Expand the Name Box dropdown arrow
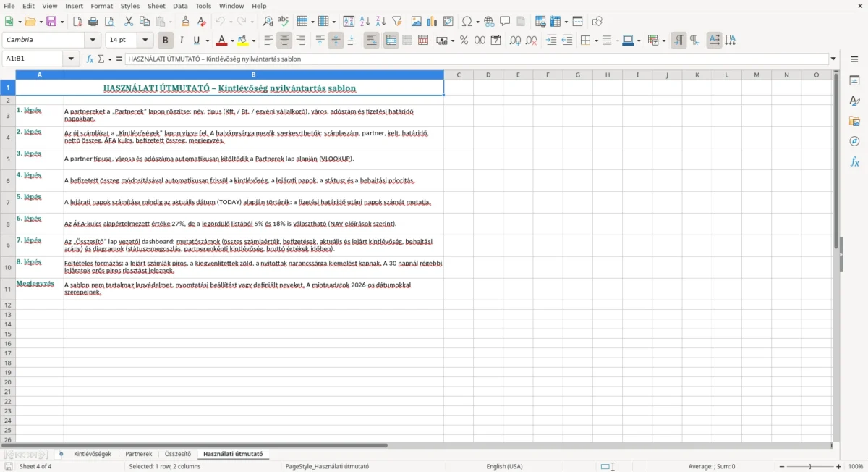Screen dimensions: 868x472 click(71, 59)
